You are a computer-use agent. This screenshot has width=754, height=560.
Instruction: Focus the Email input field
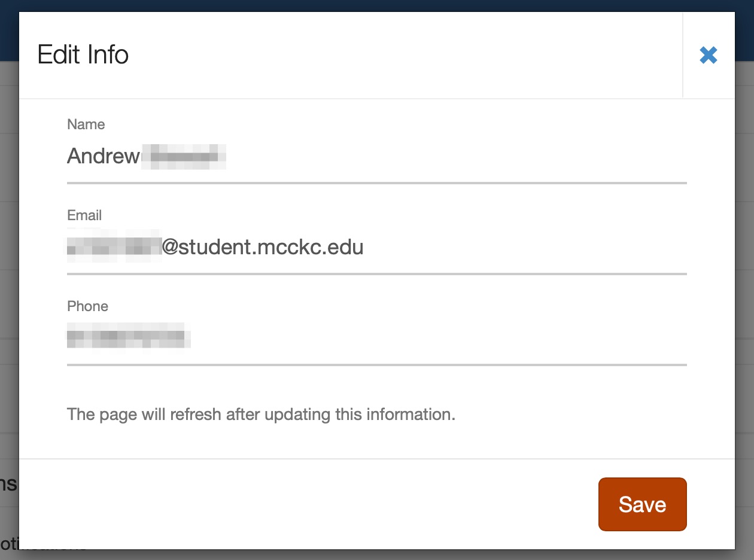point(376,248)
